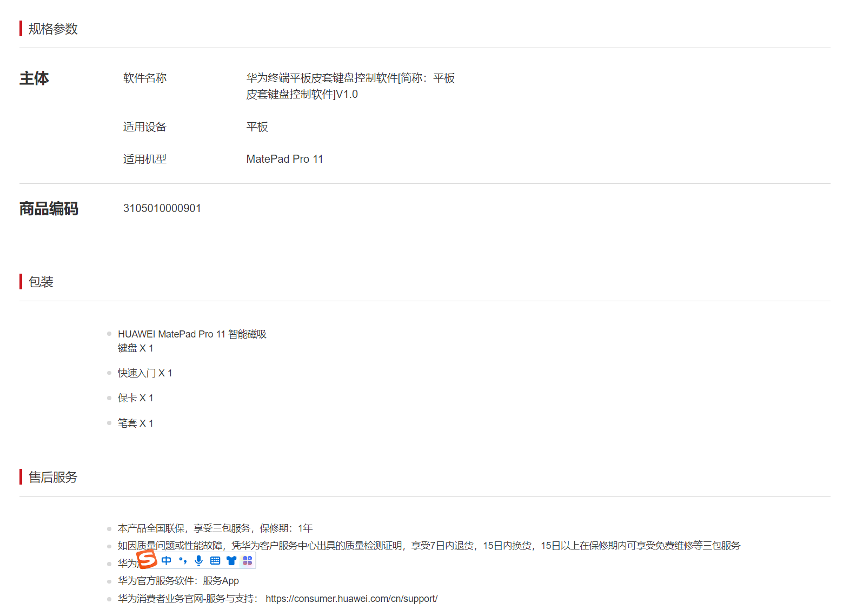The image size is (863, 616).
Task: Click the 包装 section heading
Action: [41, 282]
